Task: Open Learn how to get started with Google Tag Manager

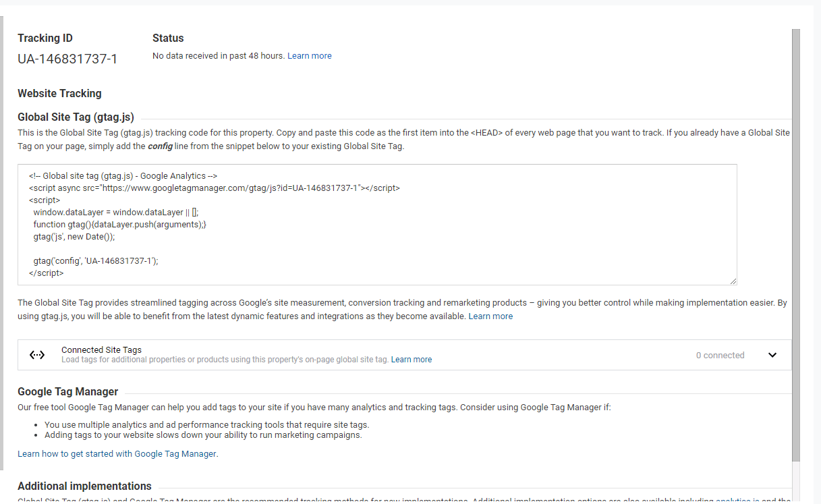Action: [x=117, y=454]
